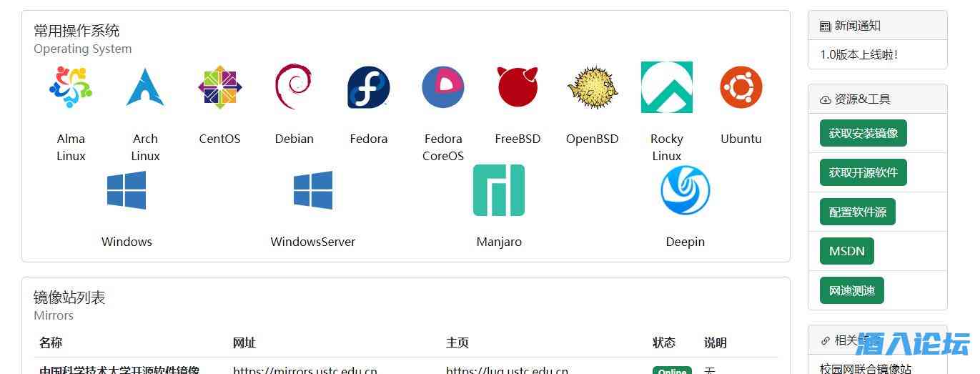Open the Fedora CoreOS icon
The width and height of the screenshot is (980, 374).
(443, 87)
